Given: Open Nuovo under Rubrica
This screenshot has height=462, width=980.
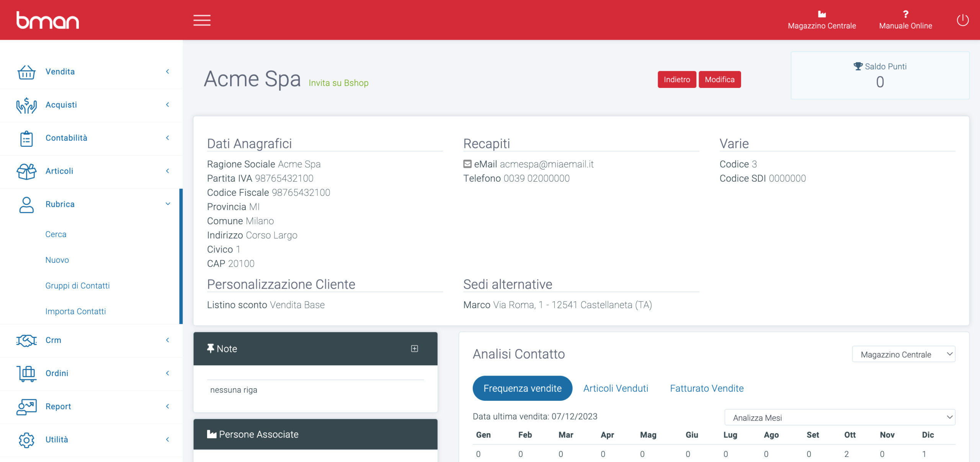Looking at the screenshot, I should (x=57, y=260).
